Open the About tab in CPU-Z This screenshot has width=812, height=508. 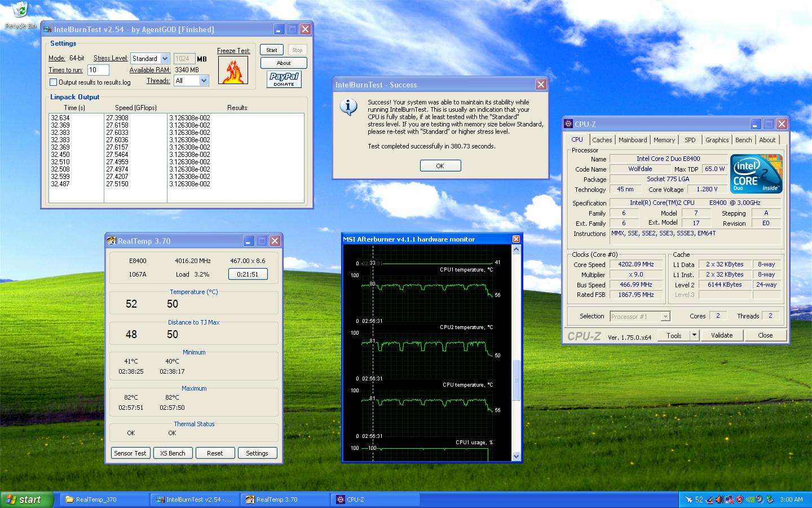(x=767, y=140)
